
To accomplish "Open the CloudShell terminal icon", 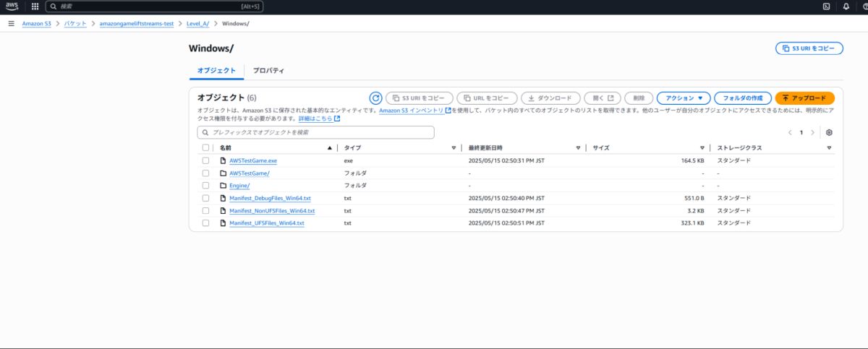I will [x=826, y=7].
